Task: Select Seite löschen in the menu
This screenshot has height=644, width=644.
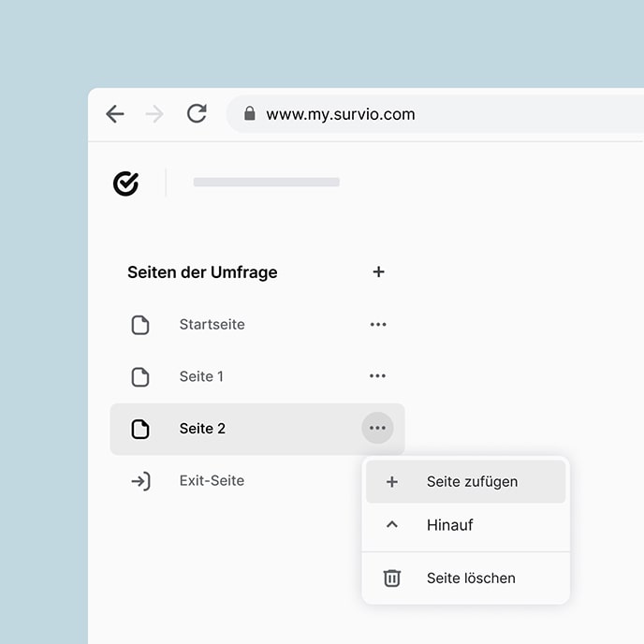Action: [x=471, y=578]
